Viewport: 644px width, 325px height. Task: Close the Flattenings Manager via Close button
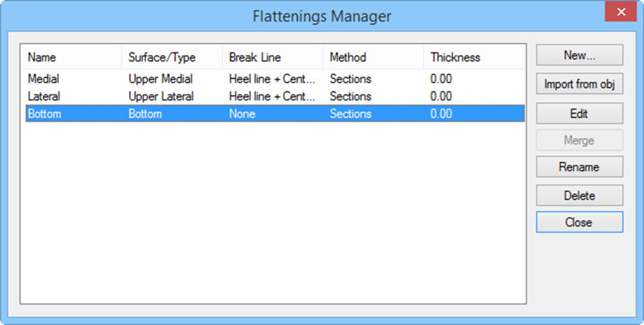click(x=580, y=222)
